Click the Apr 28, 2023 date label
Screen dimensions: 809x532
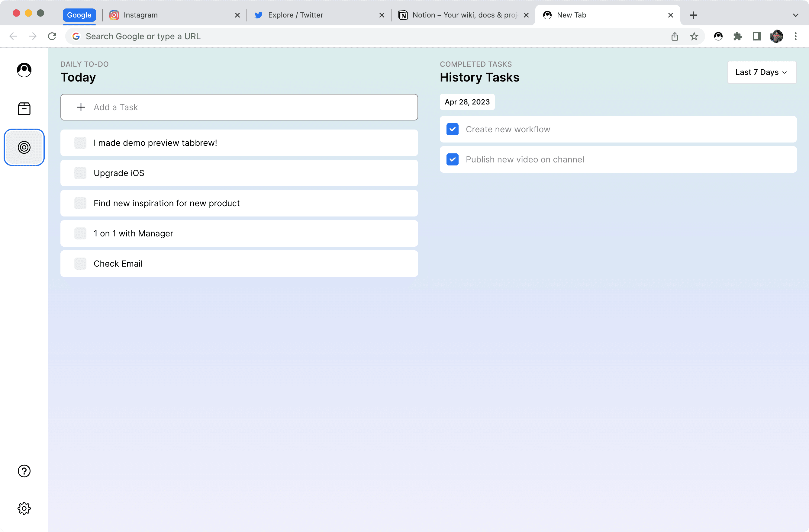(x=467, y=102)
